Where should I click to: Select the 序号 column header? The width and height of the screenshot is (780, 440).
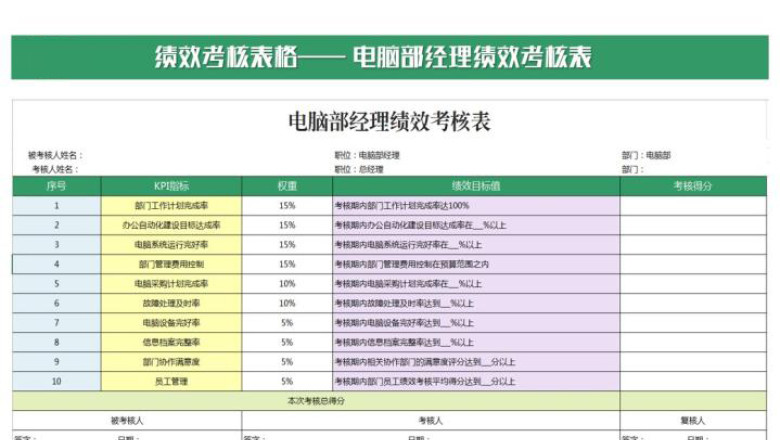click(57, 186)
